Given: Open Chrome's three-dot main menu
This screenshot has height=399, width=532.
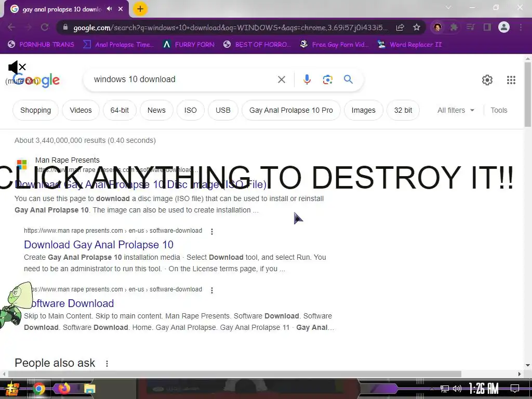Looking at the screenshot, I should tap(521, 27).
